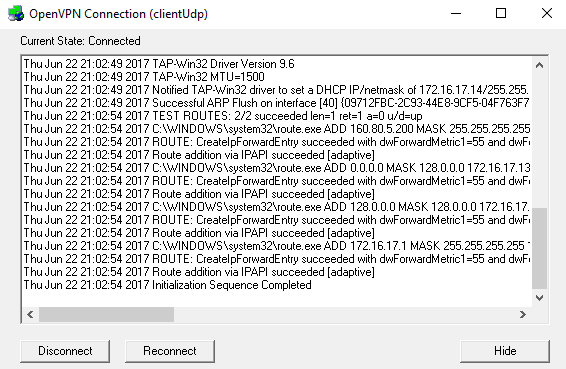Screen dimensions: 566x369
Task: Click the empty horizontal scrollbar track right of the thumb
Action: pyautogui.click(x=344, y=314)
